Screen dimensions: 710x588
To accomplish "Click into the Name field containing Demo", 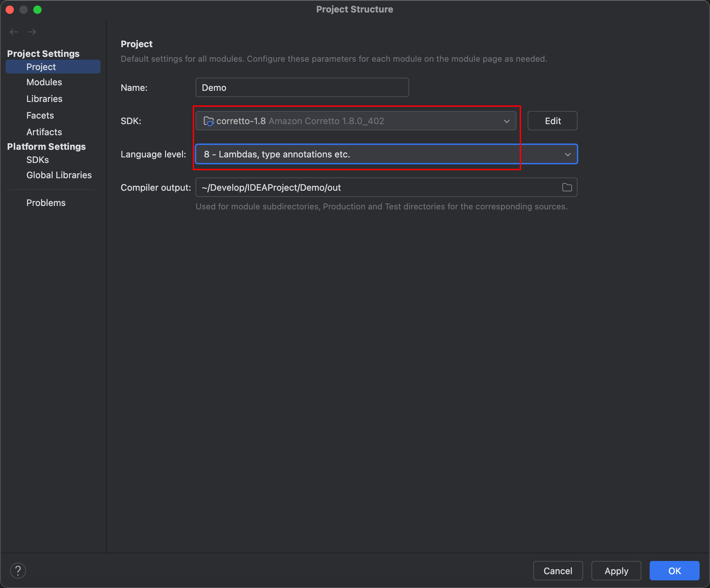I will pos(302,88).
